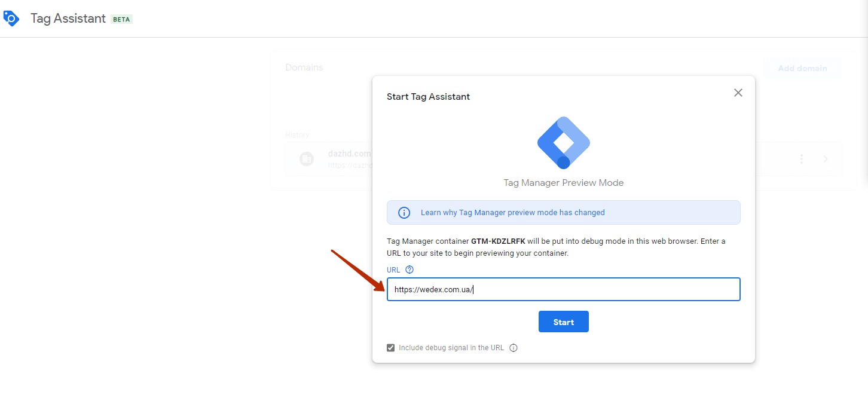
Task: Click the Add domain button in background
Action: tap(802, 68)
